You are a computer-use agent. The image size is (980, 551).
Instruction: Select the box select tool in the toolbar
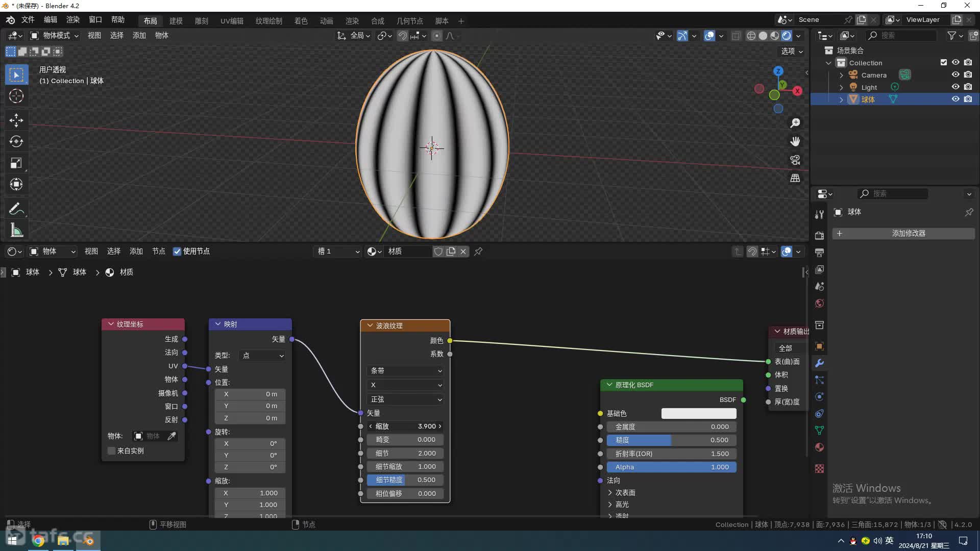pyautogui.click(x=16, y=74)
